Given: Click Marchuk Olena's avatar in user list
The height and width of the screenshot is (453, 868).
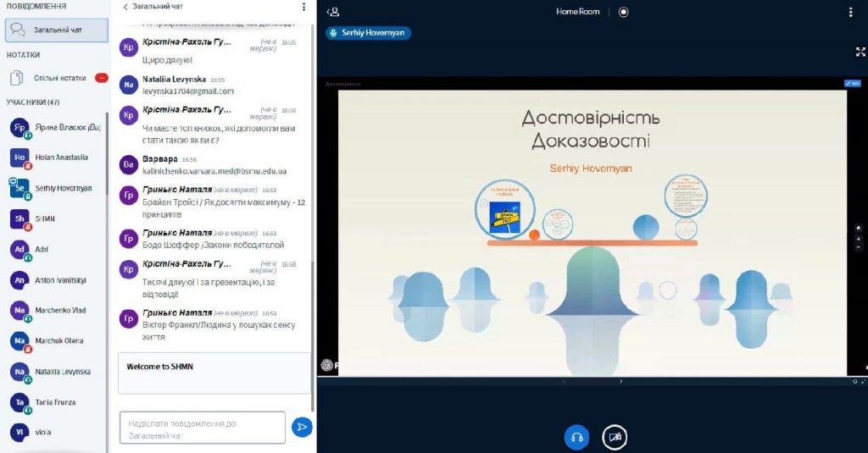Looking at the screenshot, I should coord(20,340).
